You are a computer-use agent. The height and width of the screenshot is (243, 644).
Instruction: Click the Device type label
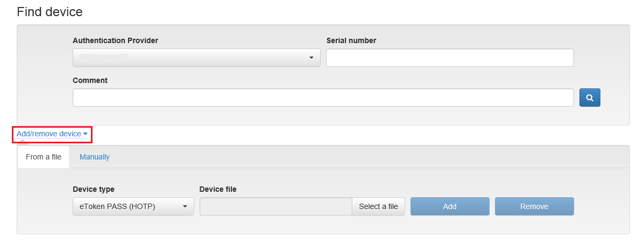coord(93,189)
